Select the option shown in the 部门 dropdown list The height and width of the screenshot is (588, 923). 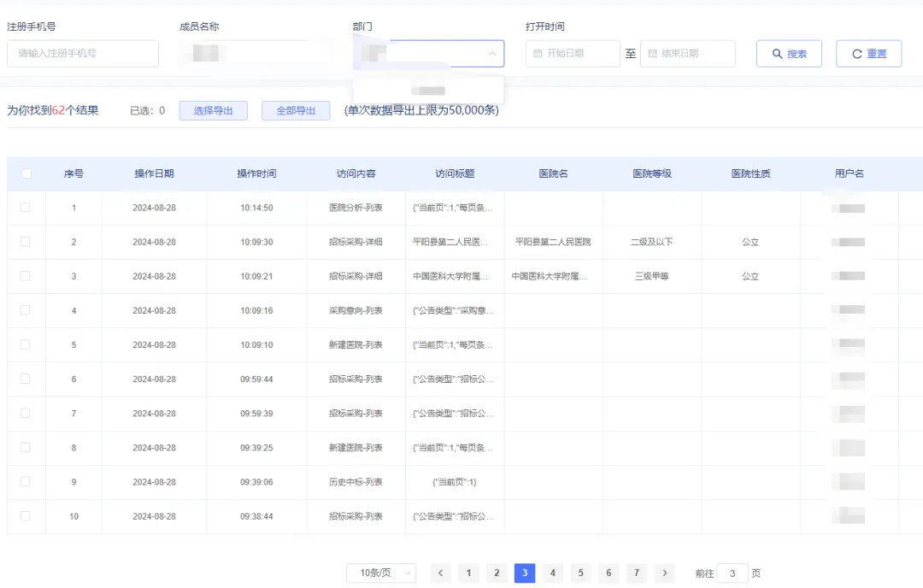point(427,90)
